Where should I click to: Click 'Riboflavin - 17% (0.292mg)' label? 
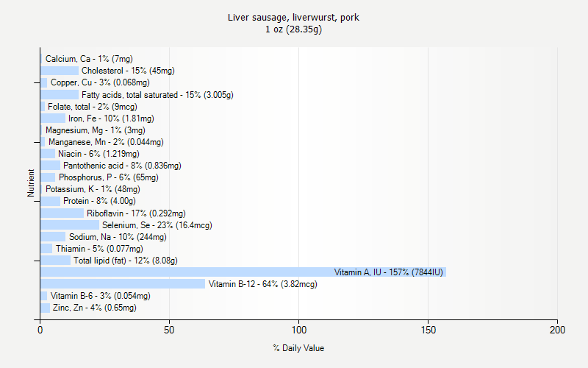click(136, 213)
